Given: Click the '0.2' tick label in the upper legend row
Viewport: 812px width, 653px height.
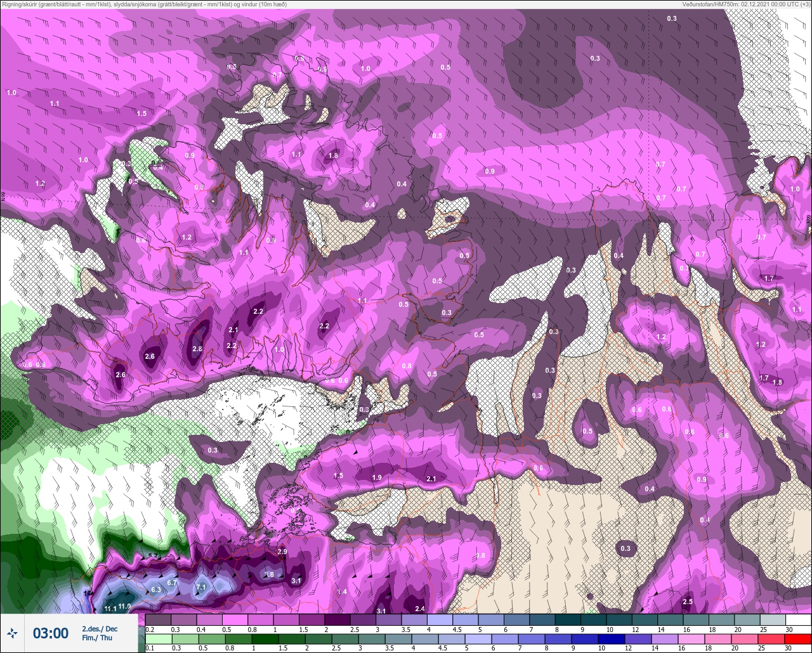Looking at the screenshot, I should (150, 630).
